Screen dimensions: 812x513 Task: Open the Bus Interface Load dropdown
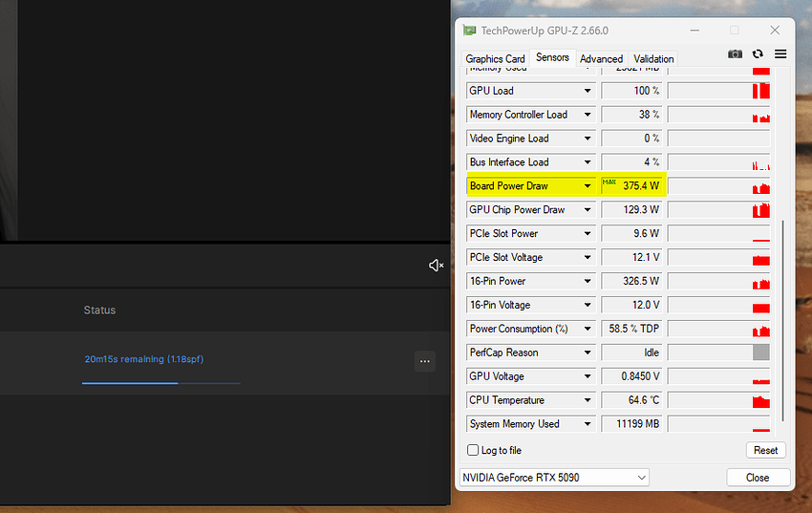click(x=588, y=162)
